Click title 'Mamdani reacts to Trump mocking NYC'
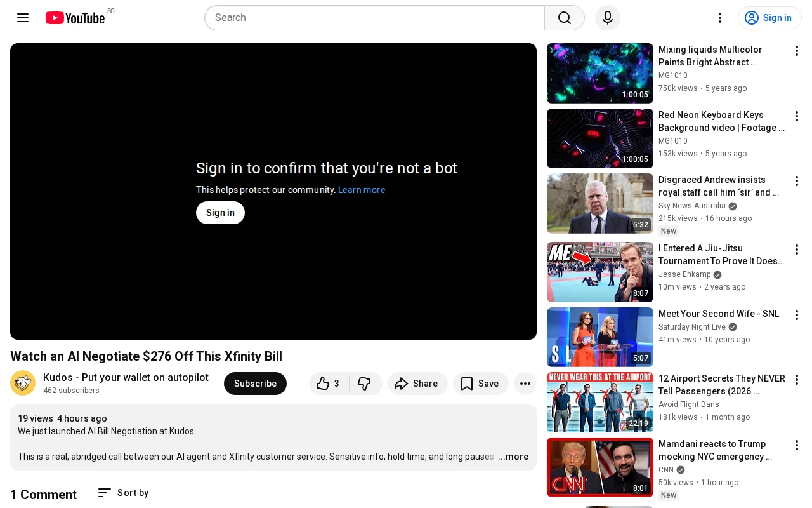The image size is (812, 508). tap(715, 450)
